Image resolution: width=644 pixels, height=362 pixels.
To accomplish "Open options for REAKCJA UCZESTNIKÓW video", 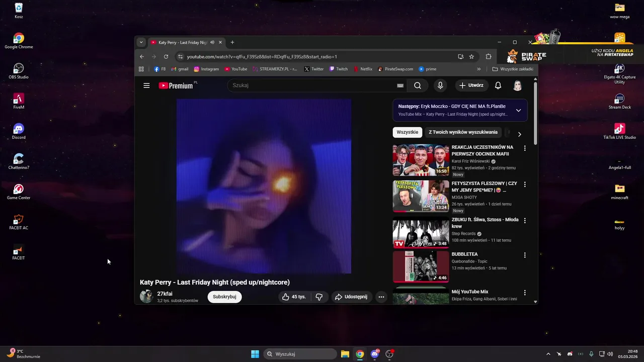I will point(525,148).
